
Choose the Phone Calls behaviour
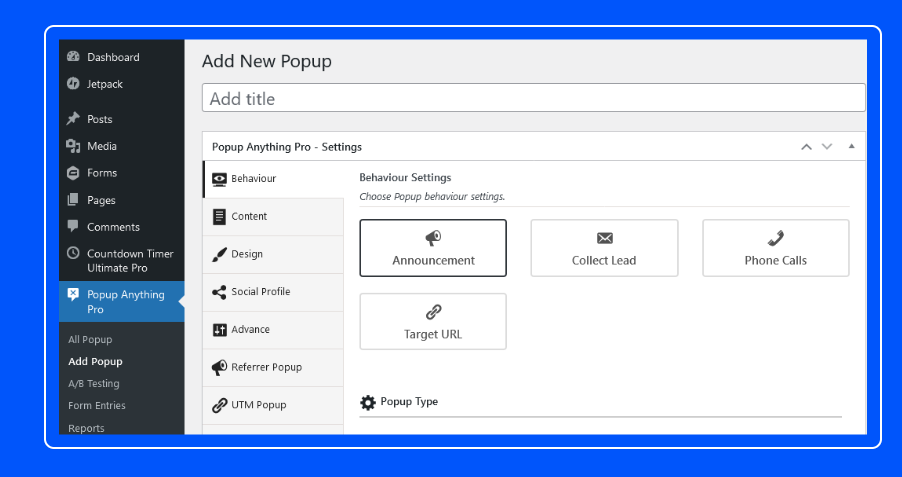click(x=775, y=248)
